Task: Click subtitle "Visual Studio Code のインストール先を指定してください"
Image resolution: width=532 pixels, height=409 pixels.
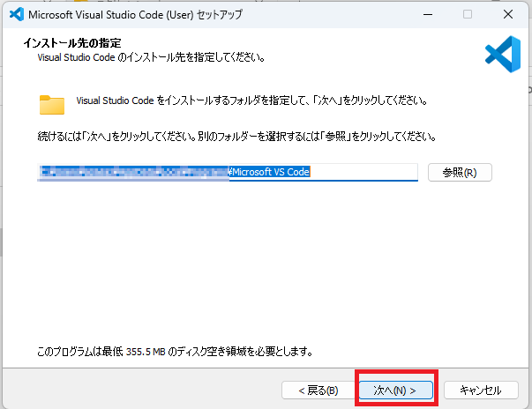Action: click(x=151, y=57)
